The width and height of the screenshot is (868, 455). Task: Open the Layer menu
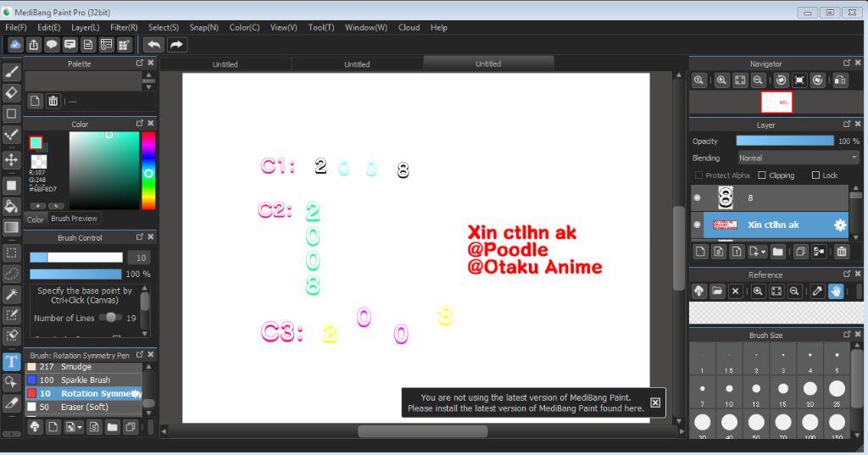[86, 28]
